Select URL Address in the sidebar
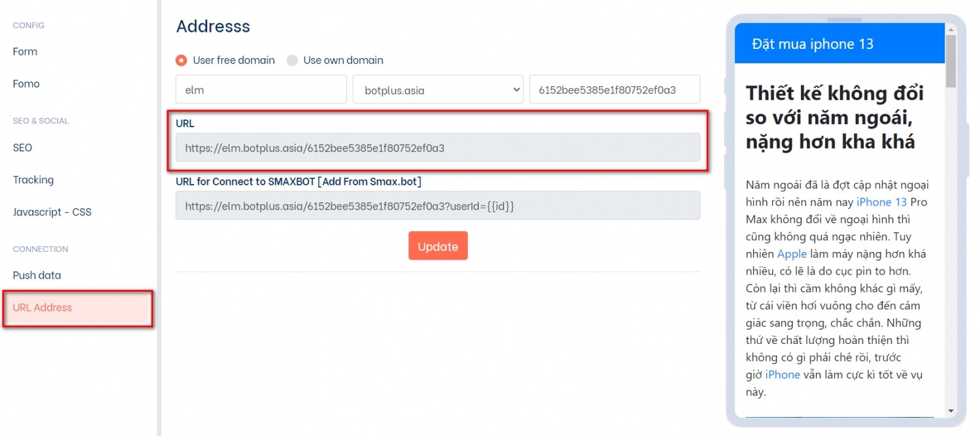This screenshot has height=436, width=980. coord(42,307)
